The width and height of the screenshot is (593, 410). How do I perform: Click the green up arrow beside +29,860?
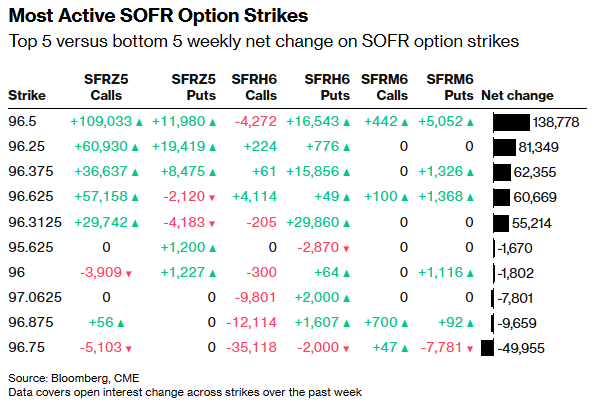click(346, 223)
